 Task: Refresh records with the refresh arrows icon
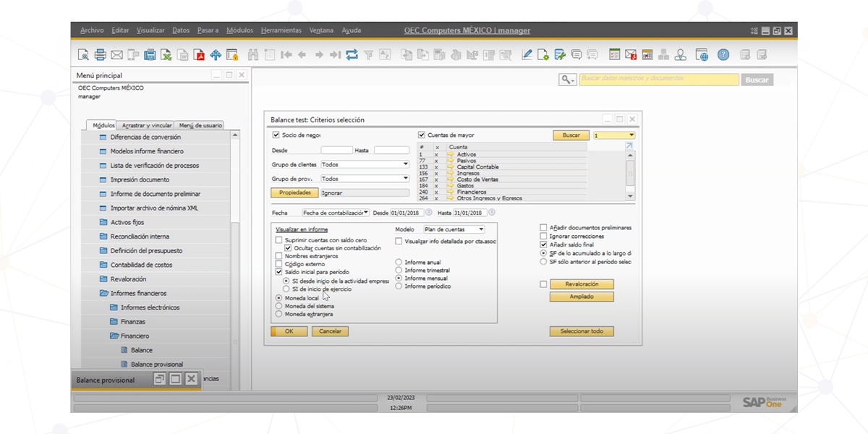coord(352,54)
